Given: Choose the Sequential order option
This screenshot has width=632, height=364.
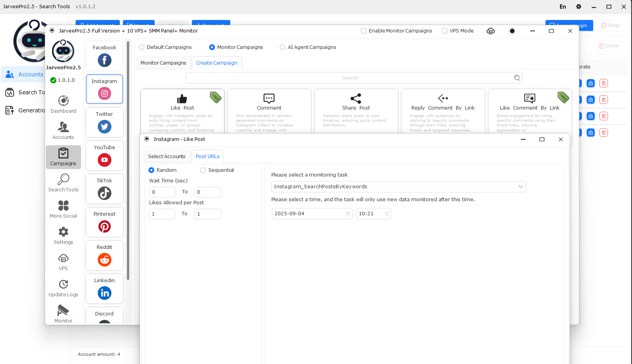Looking at the screenshot, I should click(203, 170).
